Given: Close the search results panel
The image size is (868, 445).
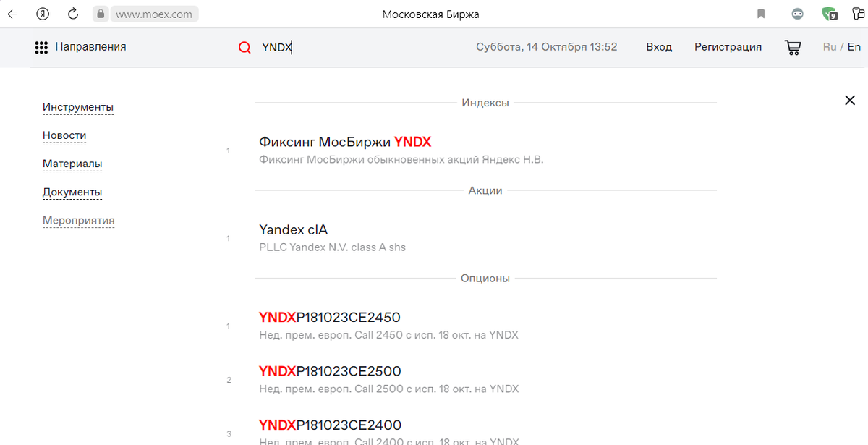Looking at the screenshot, I should 850,100.
